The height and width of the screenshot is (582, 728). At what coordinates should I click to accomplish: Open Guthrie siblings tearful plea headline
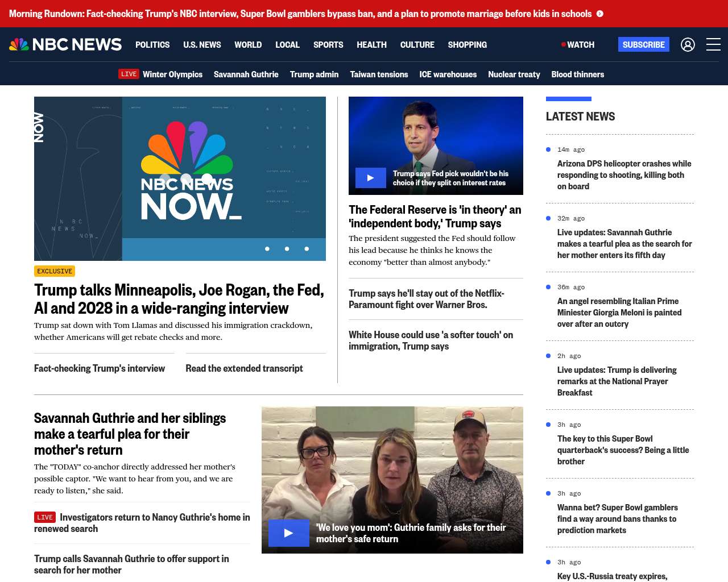click(x=130, y=434)
